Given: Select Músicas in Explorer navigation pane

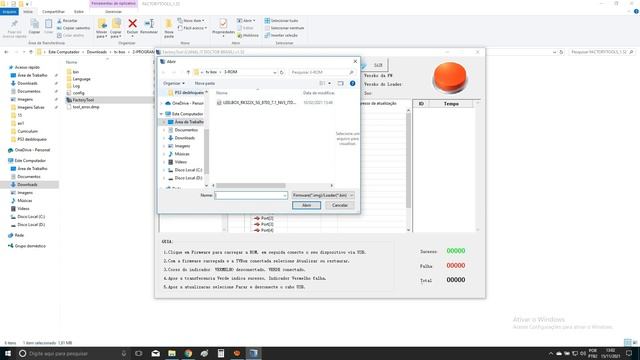Looking at the screenshot, I should (24, 201).
